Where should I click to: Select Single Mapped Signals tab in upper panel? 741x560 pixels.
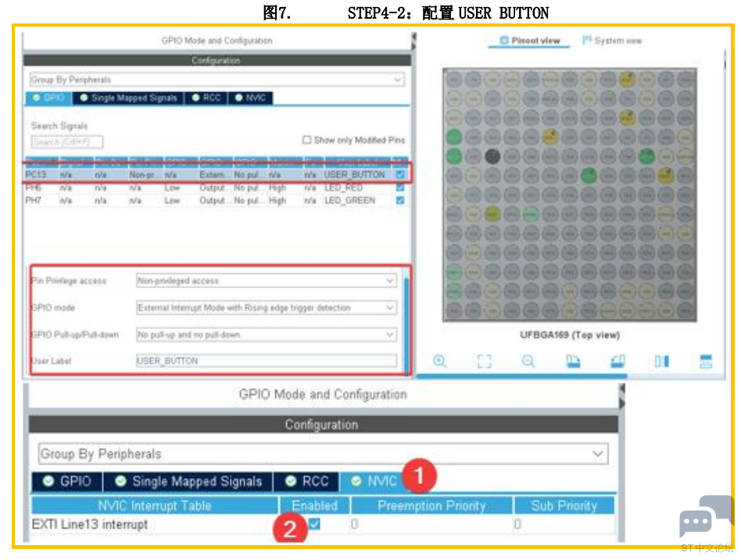point(128,98)
